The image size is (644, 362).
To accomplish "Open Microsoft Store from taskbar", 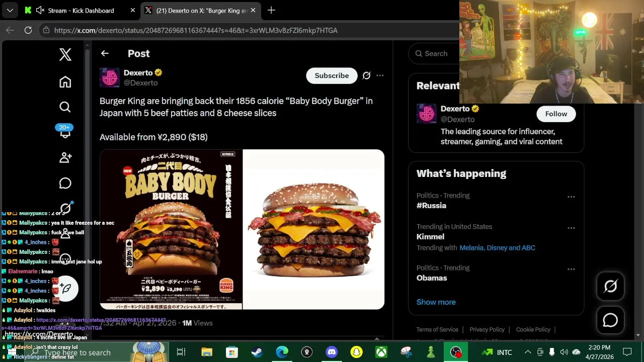I will click(x=231, y=352).
